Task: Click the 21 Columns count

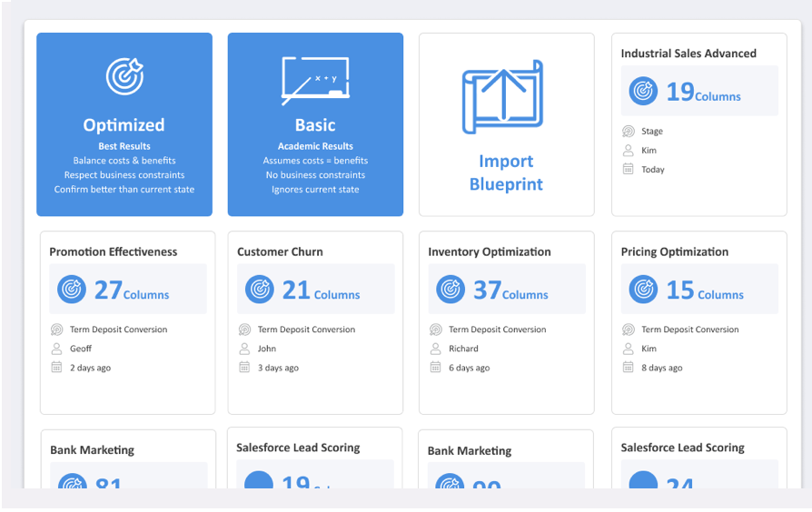Action: (x=321, y=290)
